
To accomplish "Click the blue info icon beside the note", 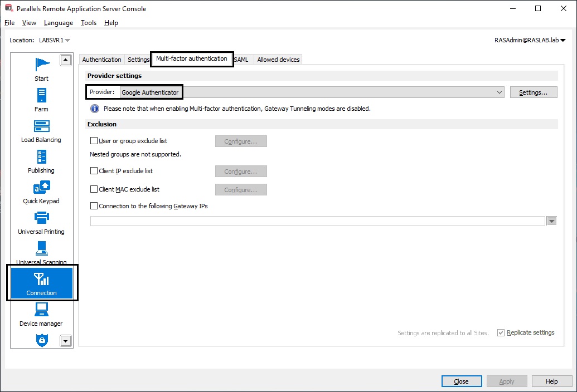I will [95, 109].
